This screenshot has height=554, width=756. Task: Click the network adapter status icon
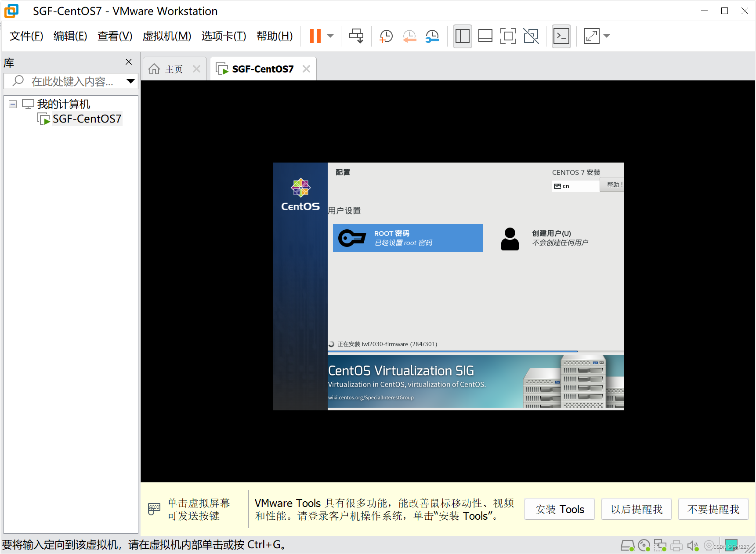click(660, 546)
